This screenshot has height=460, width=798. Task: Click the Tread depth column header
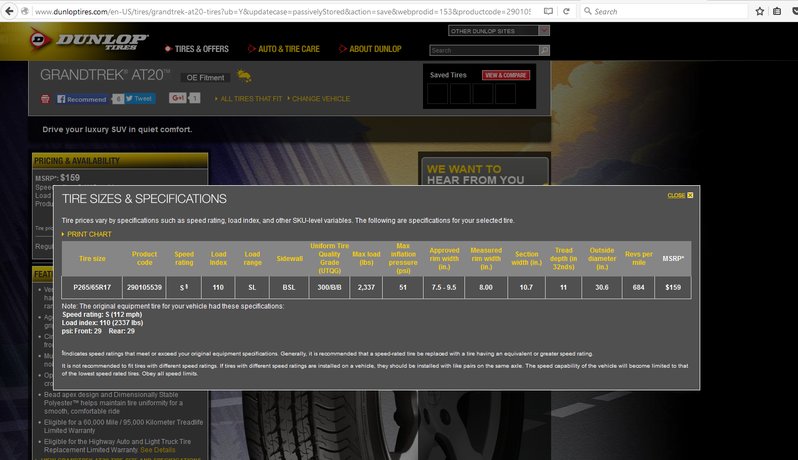tap(563, 258)
